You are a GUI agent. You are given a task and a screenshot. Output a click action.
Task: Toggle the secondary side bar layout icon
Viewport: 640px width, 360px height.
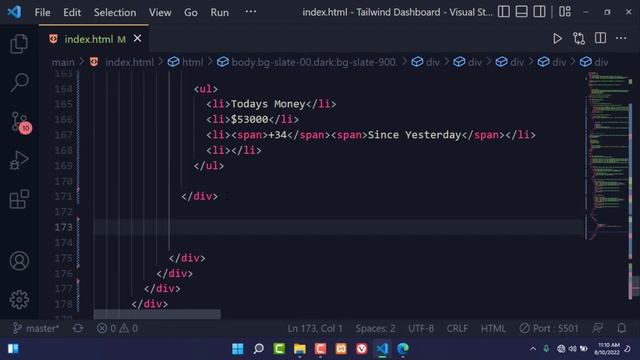539,12
